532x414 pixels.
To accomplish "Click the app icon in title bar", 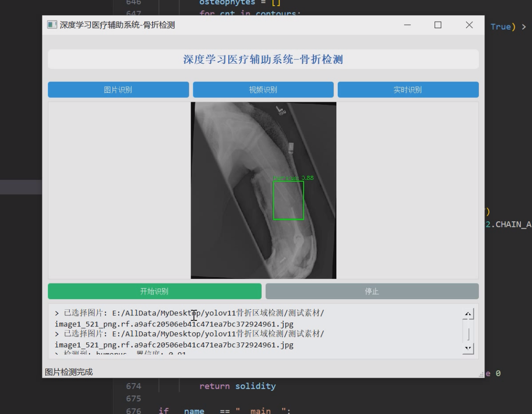I will coord(52,25).
